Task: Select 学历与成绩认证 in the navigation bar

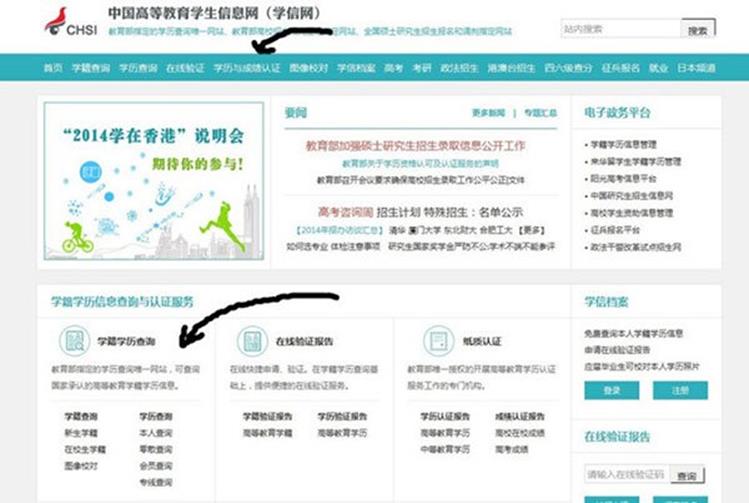Action: click(246, 68)
